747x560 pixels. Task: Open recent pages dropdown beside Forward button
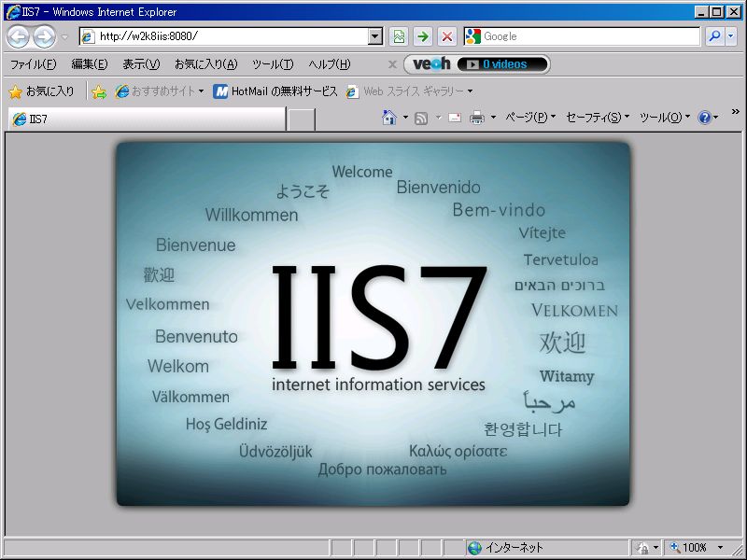65,36
